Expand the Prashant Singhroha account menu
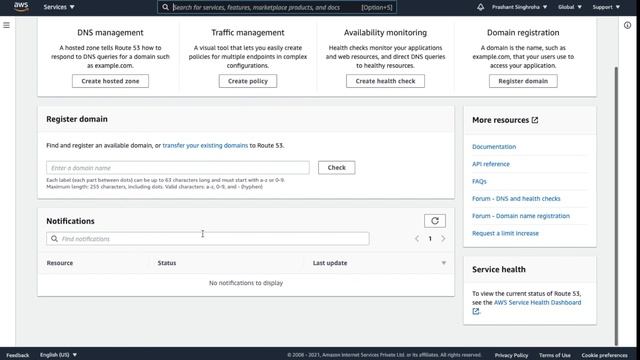 (519, 7)
